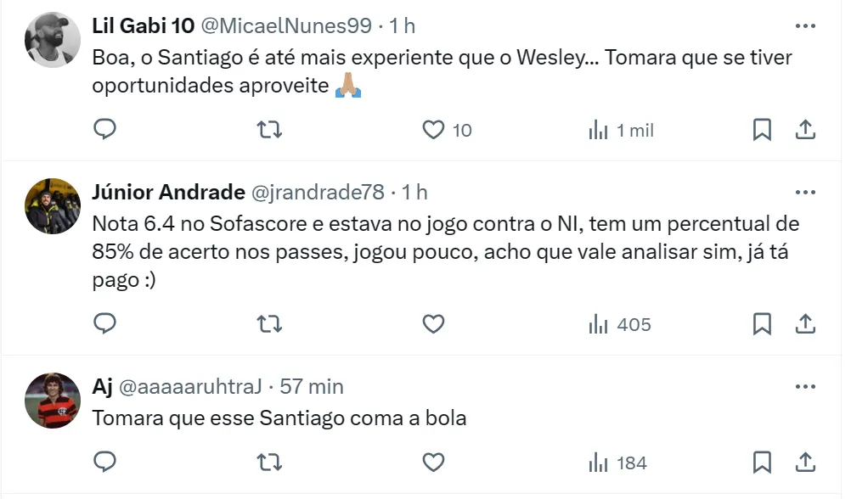
Task: Repost Lil Gabi 10's tweet
Action: pyautogui.click(x=269, y=130)
